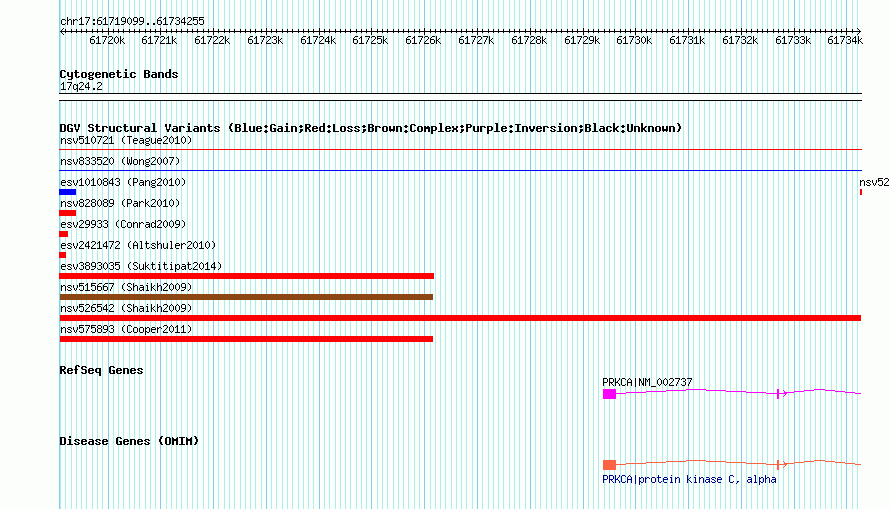Open variant esv29933 (Conrad2009) label
The height and width of the screenshot is (509, 890).
coord(123,224)
